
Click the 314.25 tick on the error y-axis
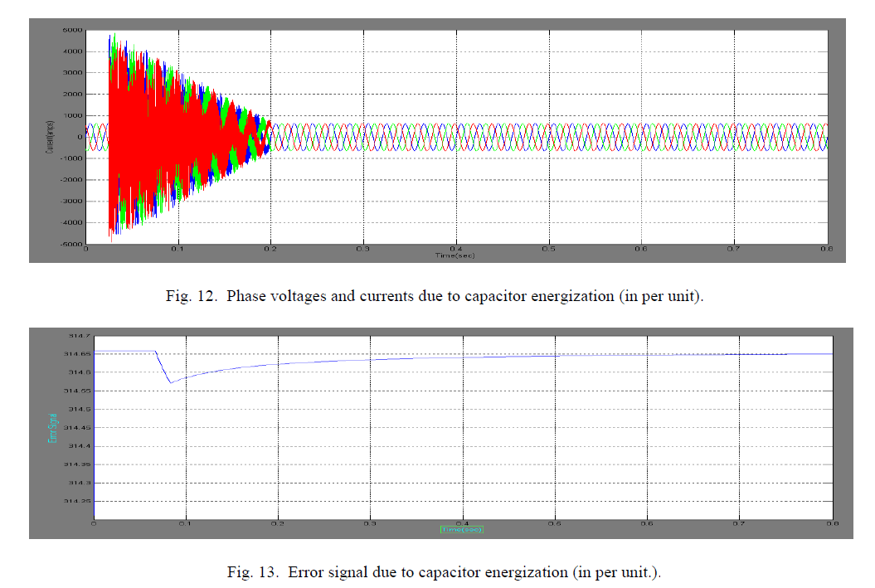click(x=78, y=501)
